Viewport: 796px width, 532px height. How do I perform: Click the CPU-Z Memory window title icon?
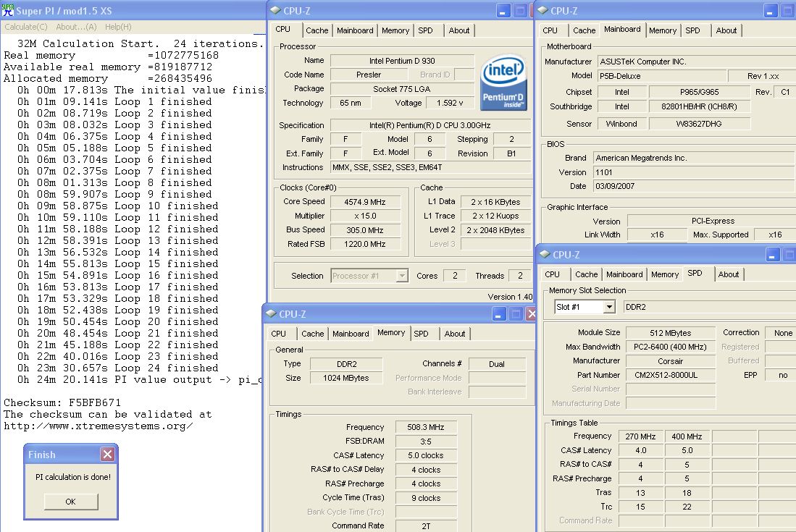pyautogui.click(x=271, y=313)
